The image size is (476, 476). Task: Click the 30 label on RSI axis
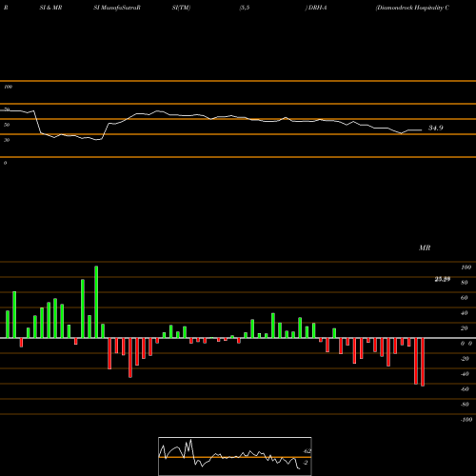[7, 140]
